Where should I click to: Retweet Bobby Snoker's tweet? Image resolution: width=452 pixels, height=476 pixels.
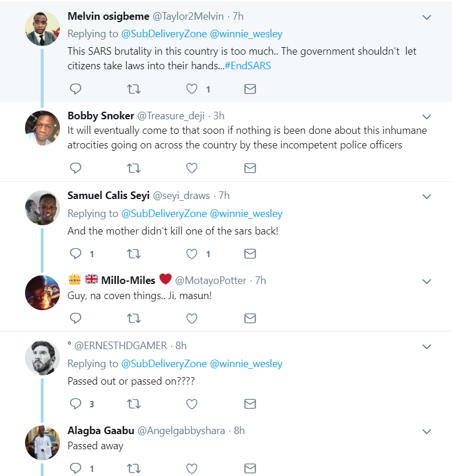(133, 168)
